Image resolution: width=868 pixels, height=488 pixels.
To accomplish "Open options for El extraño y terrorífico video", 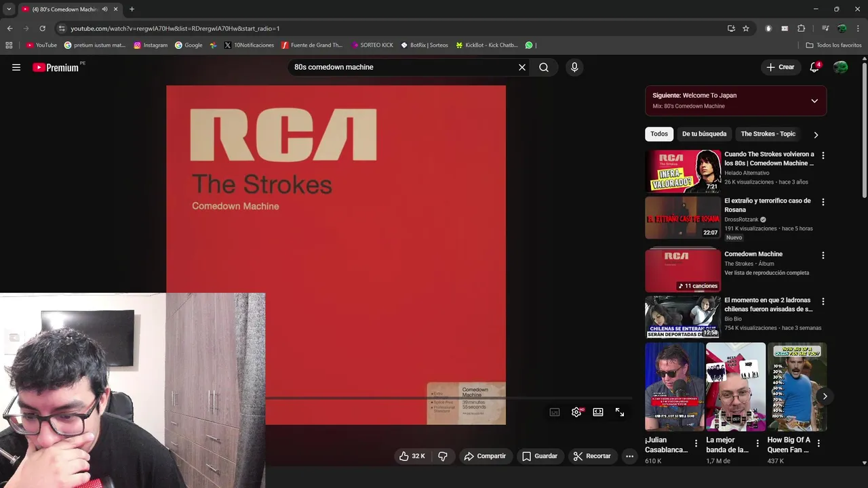I will coord(823,202).
